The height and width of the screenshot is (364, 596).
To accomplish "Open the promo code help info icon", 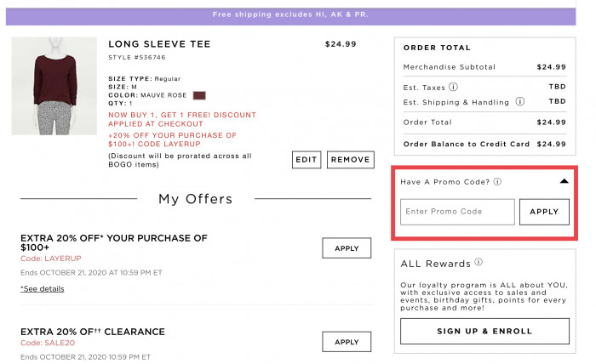I will [x=497, y=181].
